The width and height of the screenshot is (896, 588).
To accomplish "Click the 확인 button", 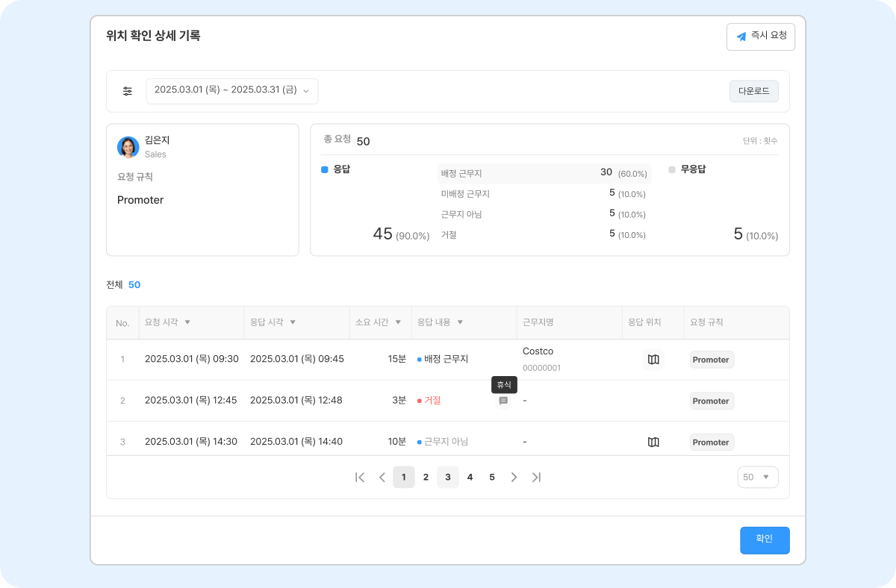I will (x=765, y=540).
